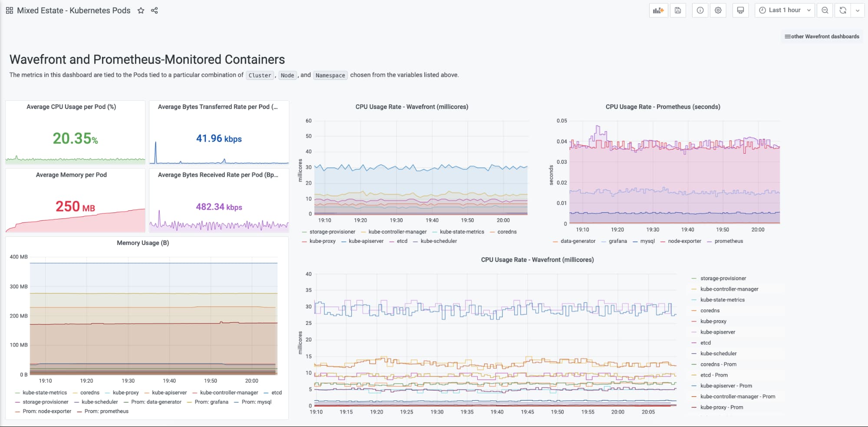Share the dashboard via share icon
Image resolution: width=868 pixels, height=427 pixels.
tap(154, 10)
